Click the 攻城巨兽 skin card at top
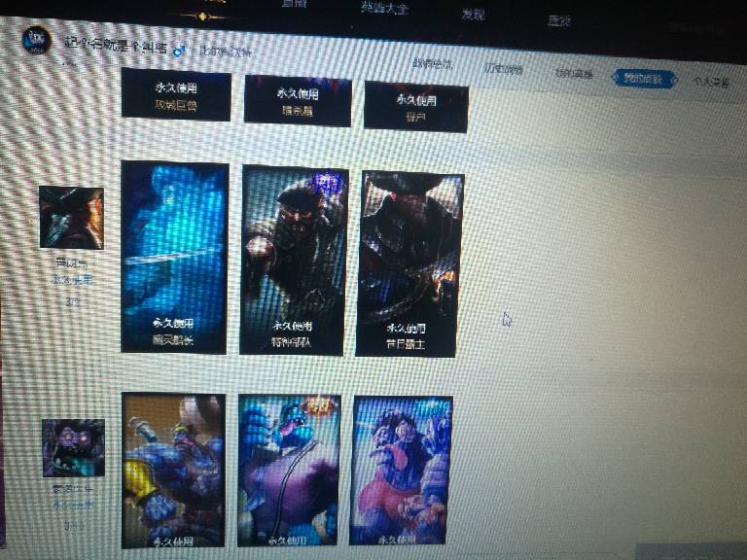 176,95
